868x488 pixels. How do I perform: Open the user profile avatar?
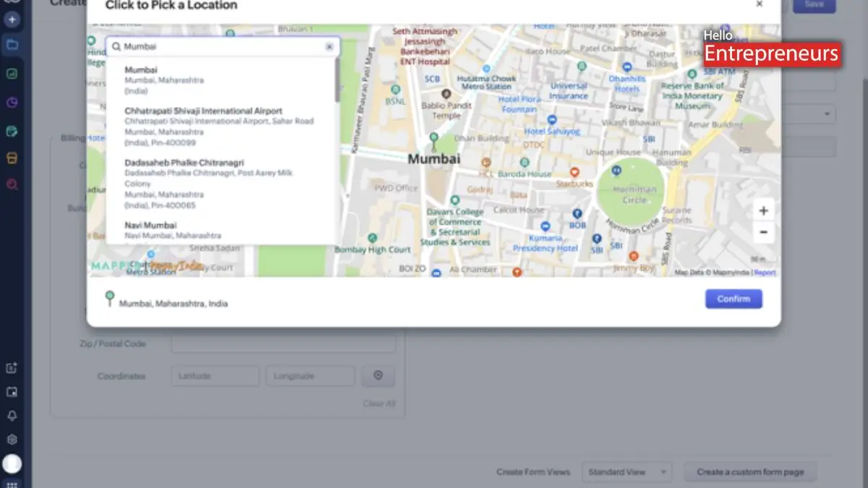[x=12, y=463]
